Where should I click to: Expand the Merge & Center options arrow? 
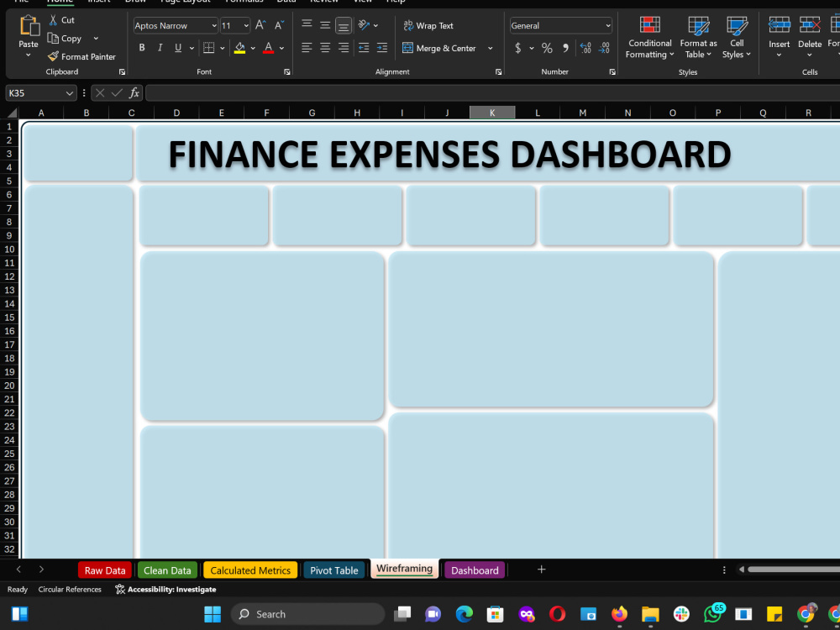tap(490, 48)
